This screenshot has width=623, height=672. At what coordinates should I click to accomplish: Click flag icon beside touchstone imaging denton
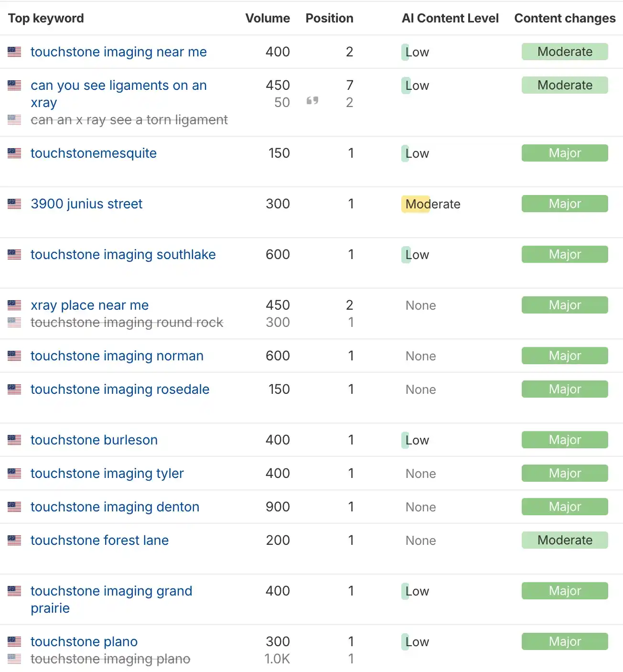14,507
